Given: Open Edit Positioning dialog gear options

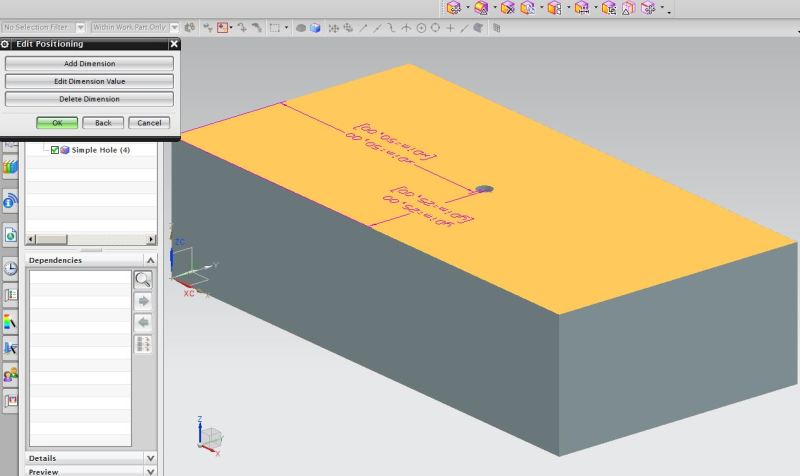Looking at the screenshot, I should (x=5, y=44).
